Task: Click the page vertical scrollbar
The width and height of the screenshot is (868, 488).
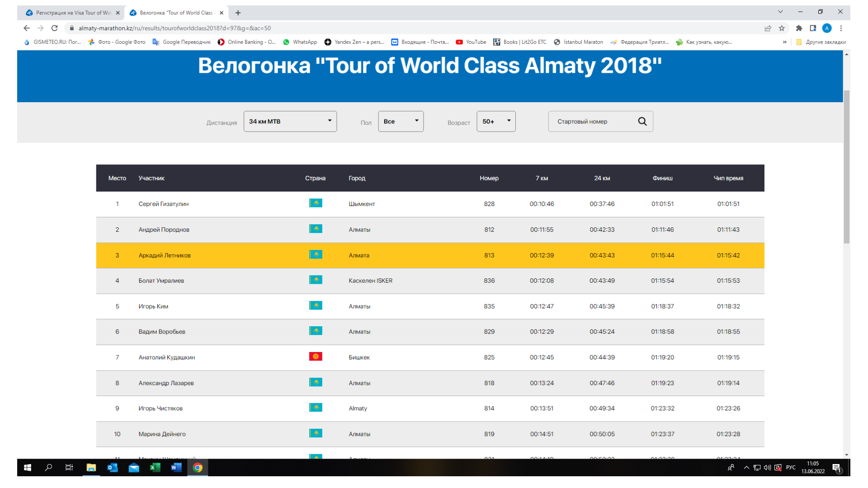Action: 846,167
